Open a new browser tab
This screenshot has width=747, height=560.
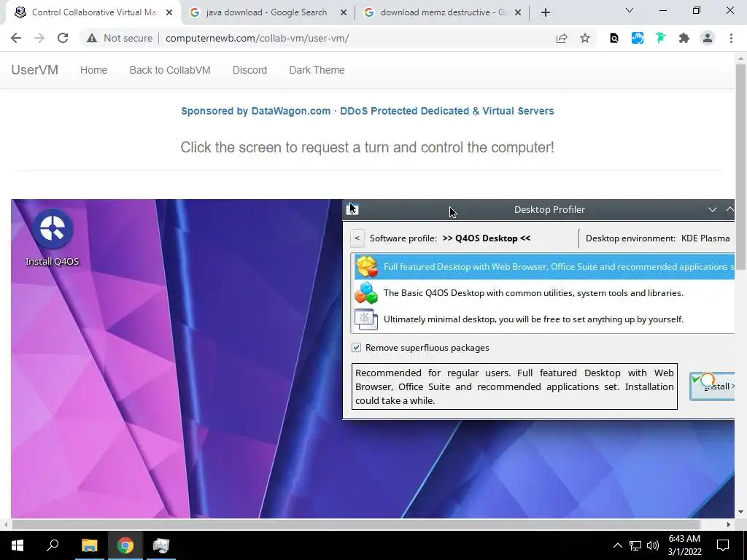(546, 12)
